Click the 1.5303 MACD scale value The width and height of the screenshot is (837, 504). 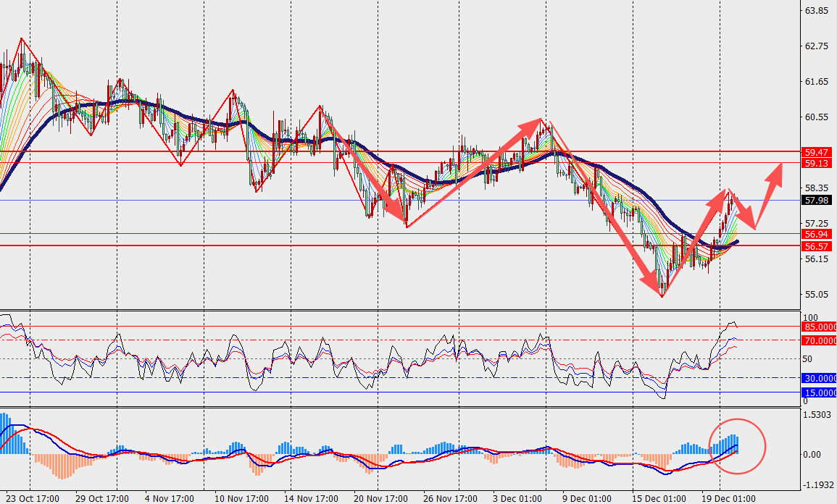point(817,414)
